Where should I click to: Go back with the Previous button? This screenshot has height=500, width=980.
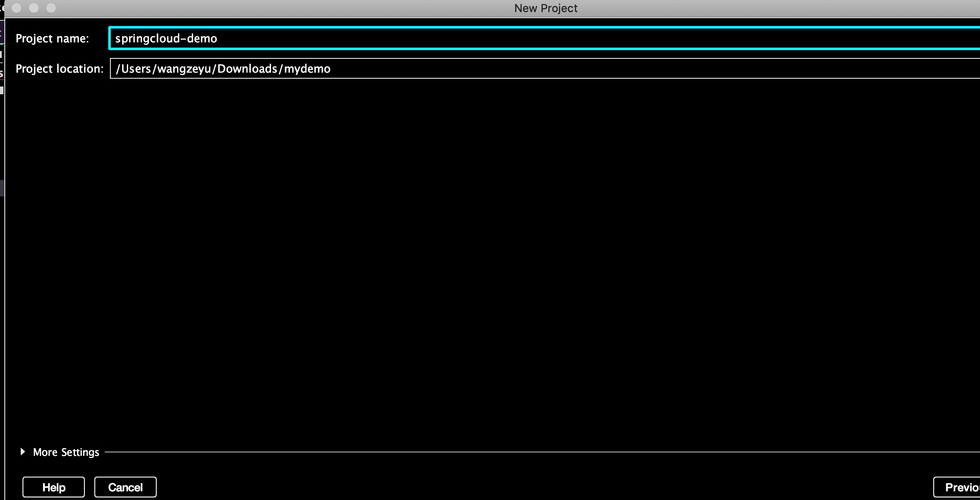pos(961,487)
